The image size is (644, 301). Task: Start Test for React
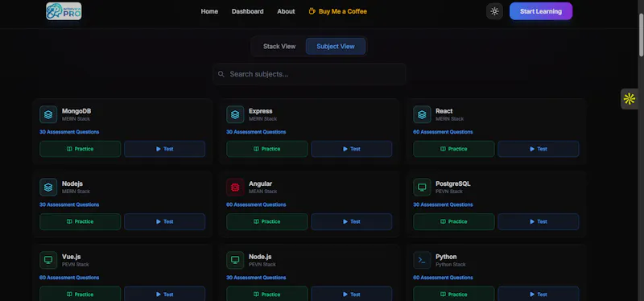[x=539, y=149]
